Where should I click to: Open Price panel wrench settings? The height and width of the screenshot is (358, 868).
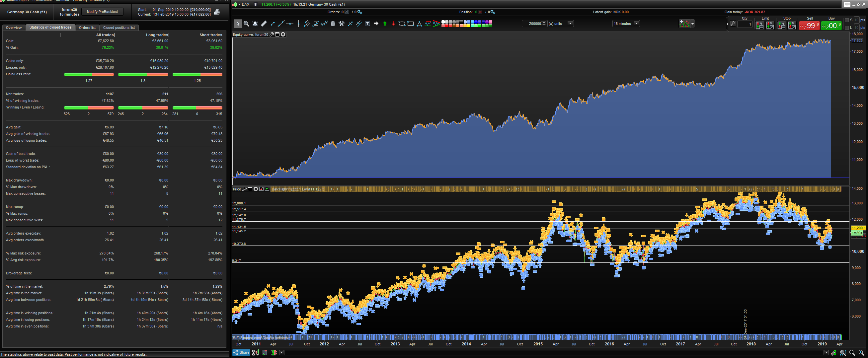point(245,189)
